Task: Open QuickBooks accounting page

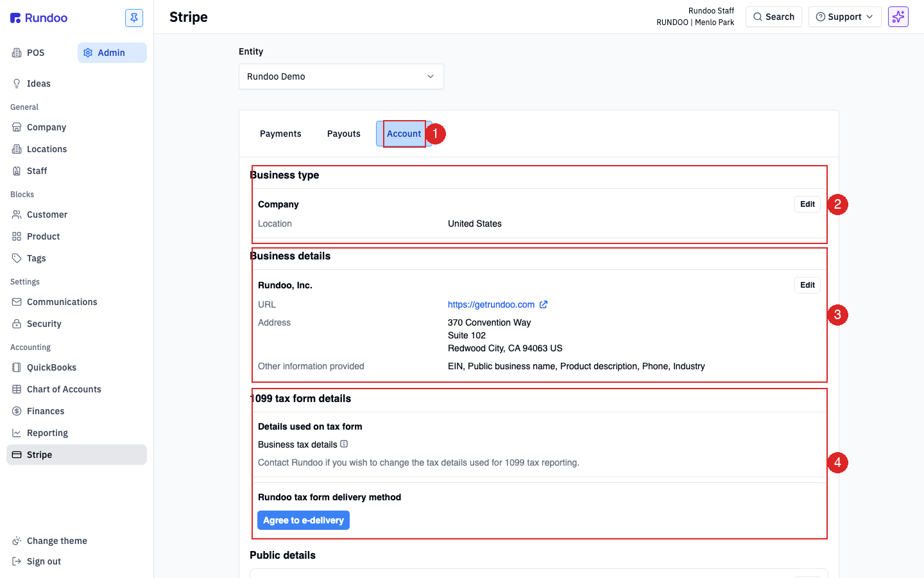Action: [x=76, y=367]
